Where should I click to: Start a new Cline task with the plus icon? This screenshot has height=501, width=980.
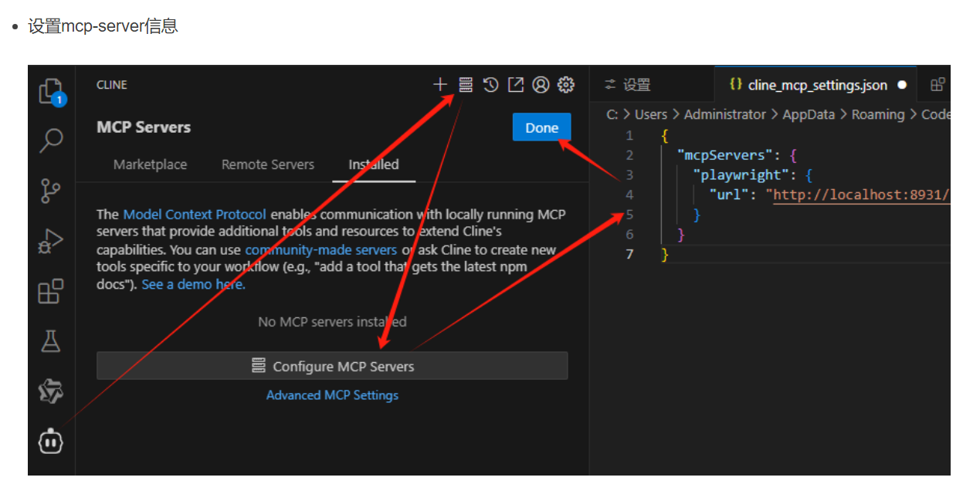(x=440, y=85)
